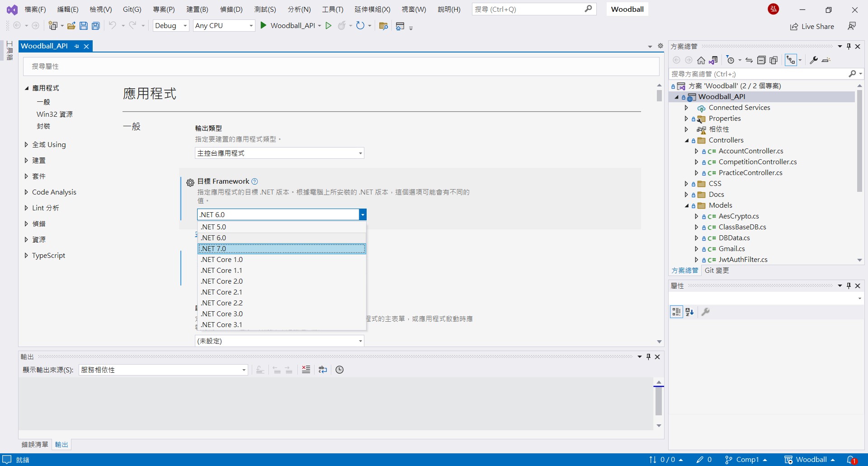The height and width of the screenshot is (466, 868).
Task: Click the Comp1 branch in status bar
Action: click(x=746, y=460)
